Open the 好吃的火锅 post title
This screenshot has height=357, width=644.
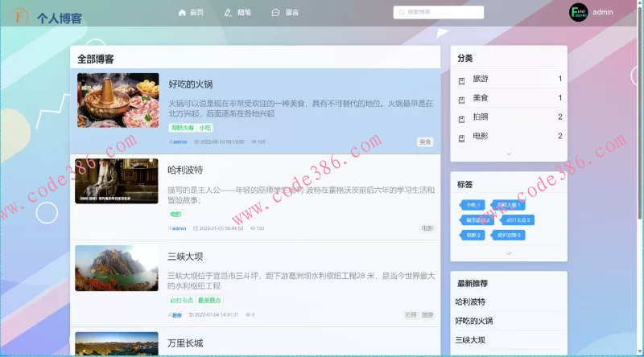[x=191, y=84]
